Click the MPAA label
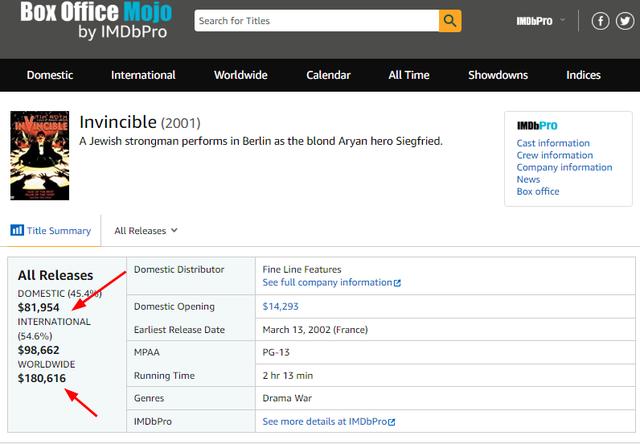This screenshot has width=640, height=444. pyautogui.click(x=147, y=353)
